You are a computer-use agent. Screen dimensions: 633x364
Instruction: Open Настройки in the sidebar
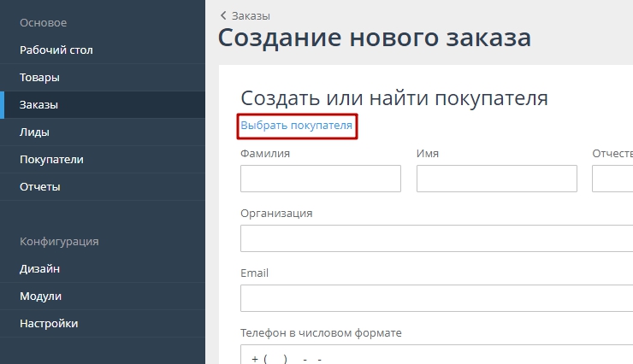pos(49,324)
